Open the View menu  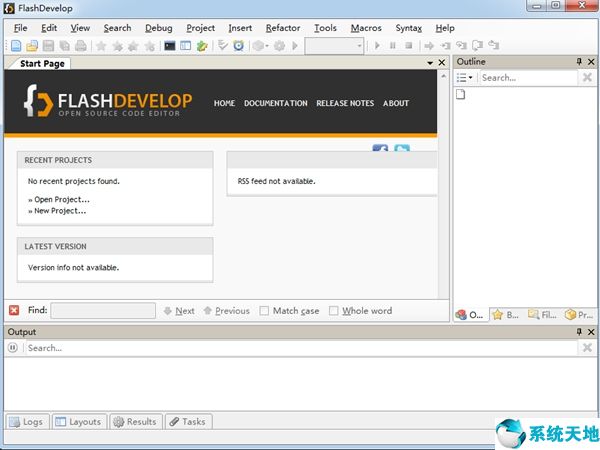80,28
